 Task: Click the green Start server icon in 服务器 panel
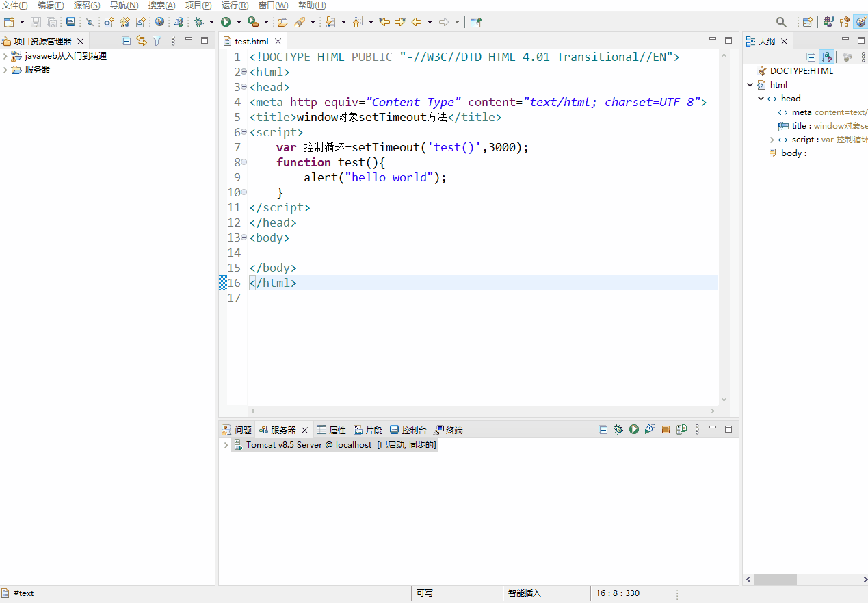pos(634,430)
